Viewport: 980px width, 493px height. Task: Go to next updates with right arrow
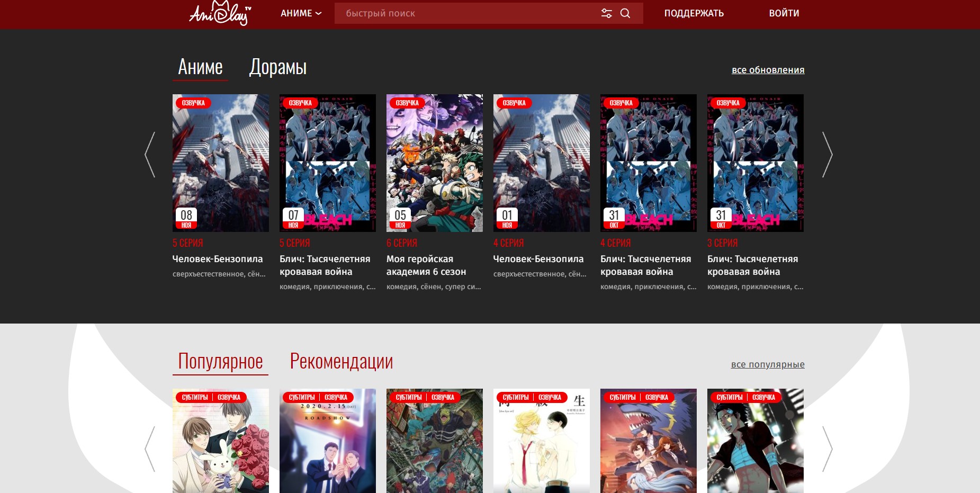tap(827, 155)
